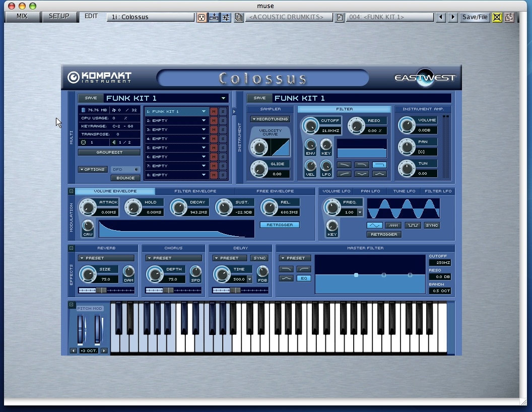Click the preset page icon beside FUNK KIT field

point(340,17)
